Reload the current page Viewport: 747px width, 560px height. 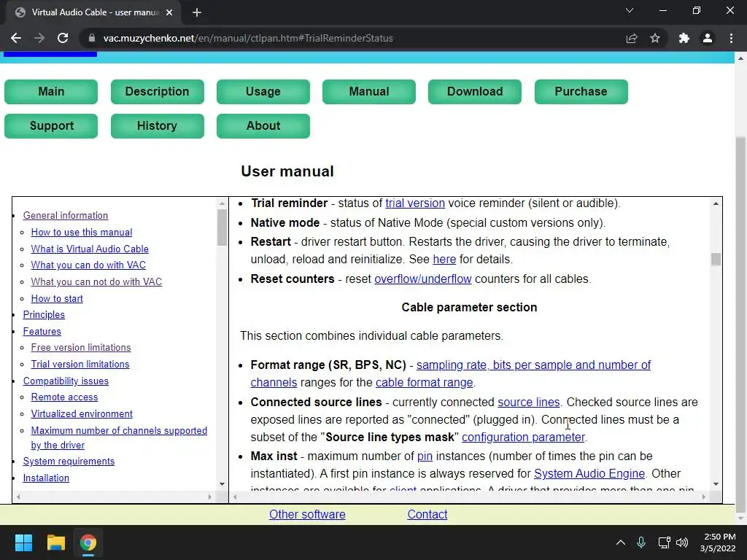[x=63, y=38]
